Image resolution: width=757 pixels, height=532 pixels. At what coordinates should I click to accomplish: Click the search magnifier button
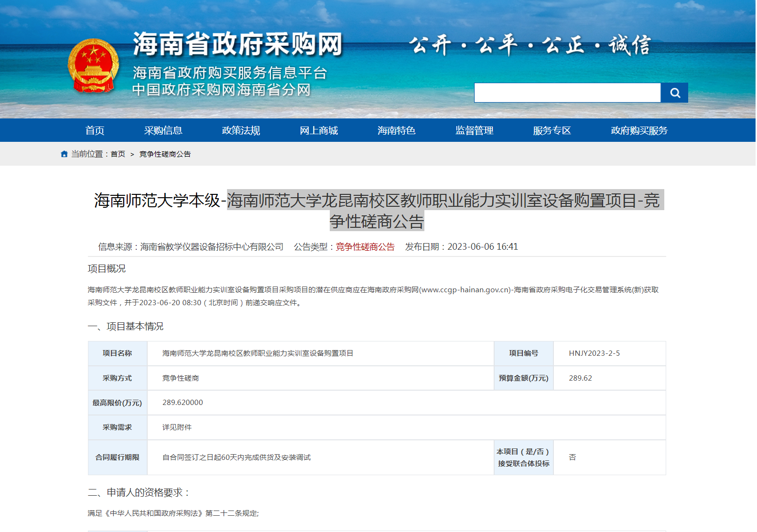[x=674, y=93]
